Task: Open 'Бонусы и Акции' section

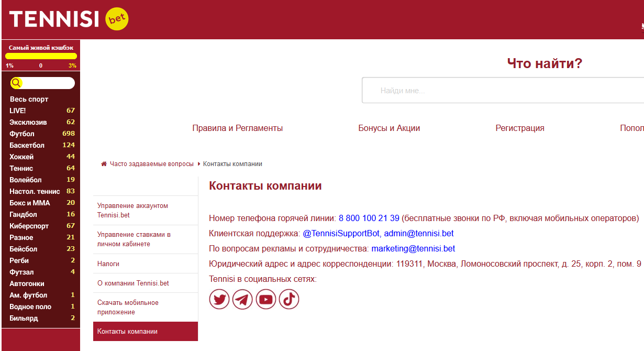Action: click(389, 128)
